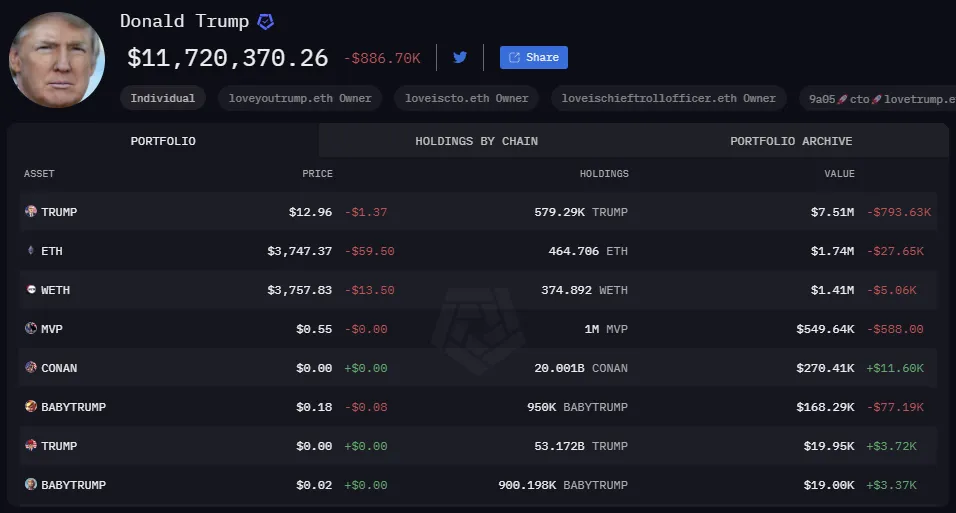Click TRUMP token icon holding 53.172B

[x=30, y=446]
